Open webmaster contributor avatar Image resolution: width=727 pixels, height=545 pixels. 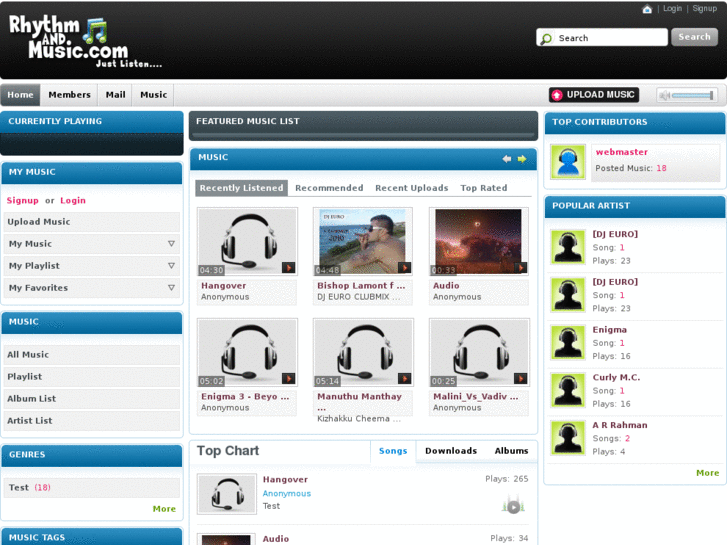coord(568,161)
